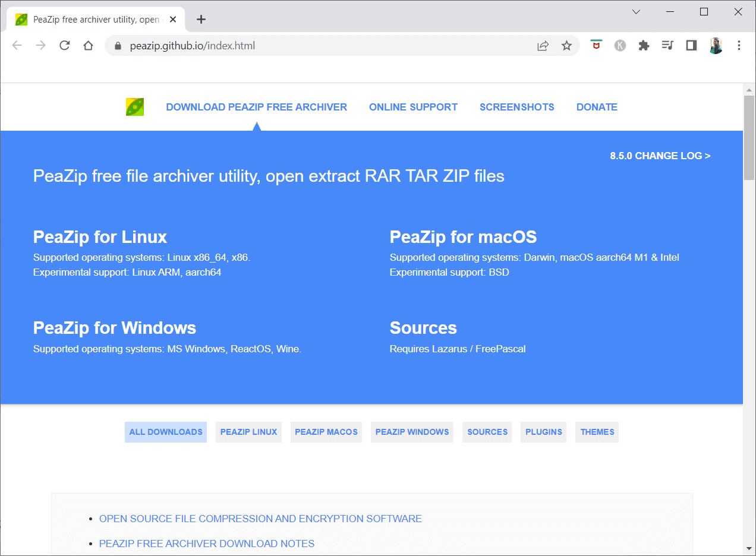Open the PeaZip for Windows heading link

coord(115,328)
